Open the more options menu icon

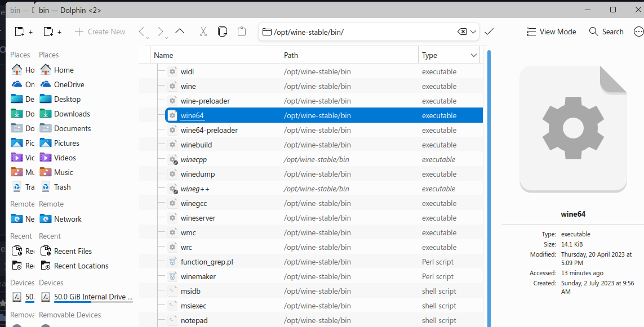click(639, 32)
